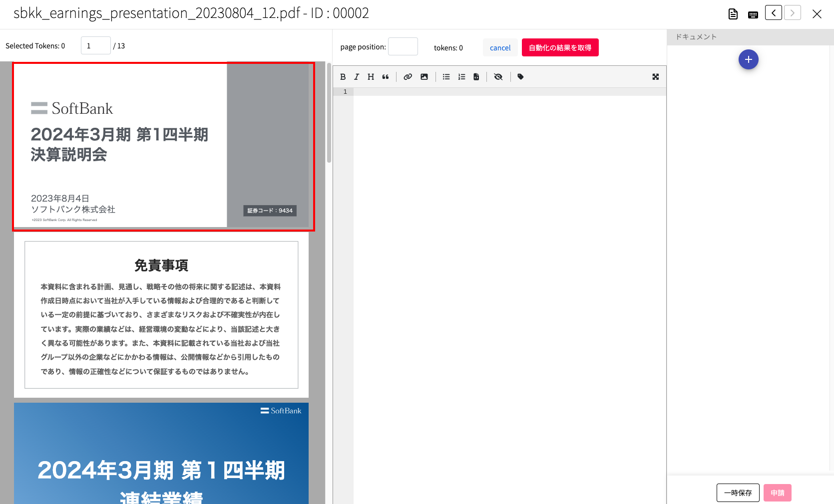
Task: Click into editor line 1 text area
Action: click(x=509, y=92)
